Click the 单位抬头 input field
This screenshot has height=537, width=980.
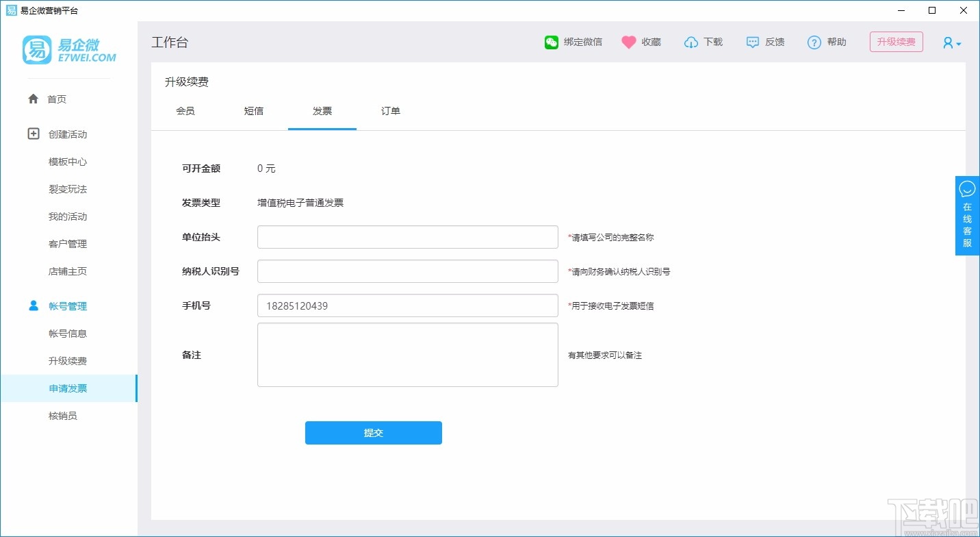click(407, 237)
